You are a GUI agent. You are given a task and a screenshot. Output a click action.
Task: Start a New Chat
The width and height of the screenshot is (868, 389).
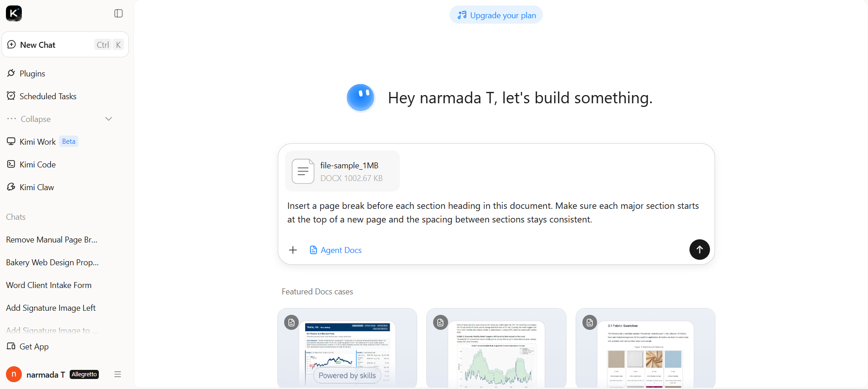[65, 45]
